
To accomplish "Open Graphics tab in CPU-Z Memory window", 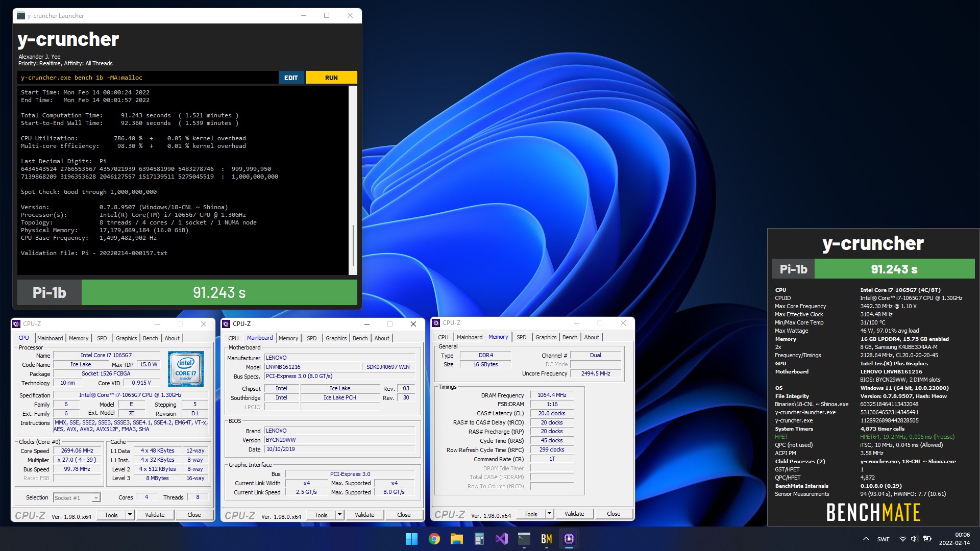I will tap(546, 337).
